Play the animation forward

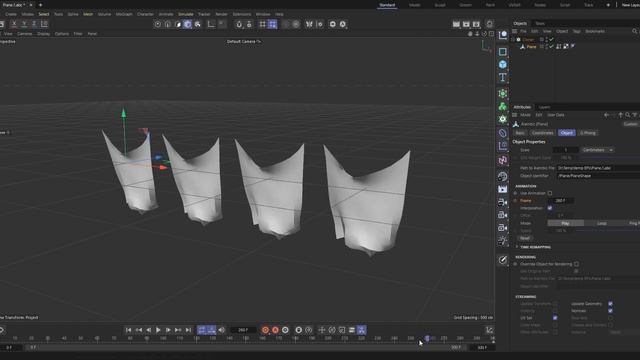pos(158,330)
